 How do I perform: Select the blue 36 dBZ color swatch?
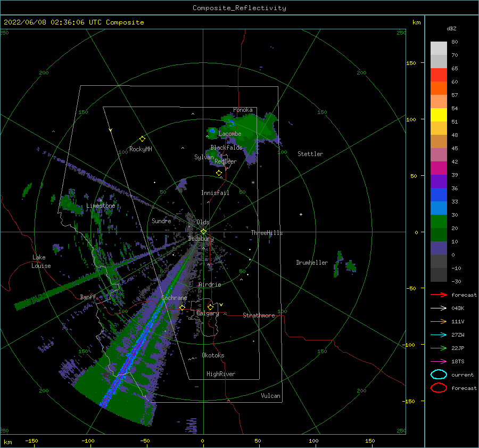point(439,195)
